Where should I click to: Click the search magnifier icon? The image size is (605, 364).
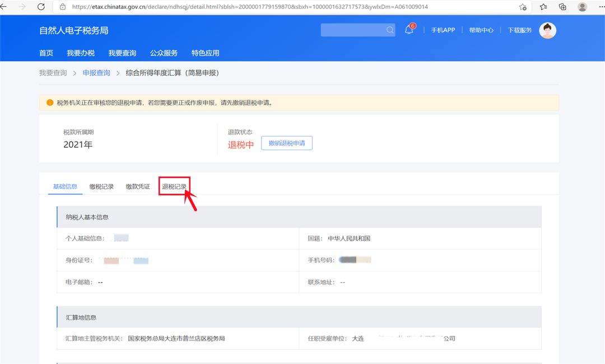coord(389,30)
